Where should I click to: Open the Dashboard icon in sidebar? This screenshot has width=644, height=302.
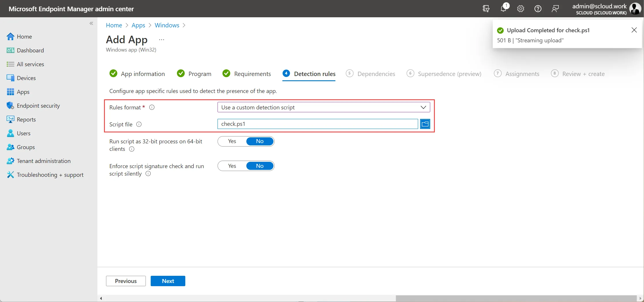[x=10, y=50]
